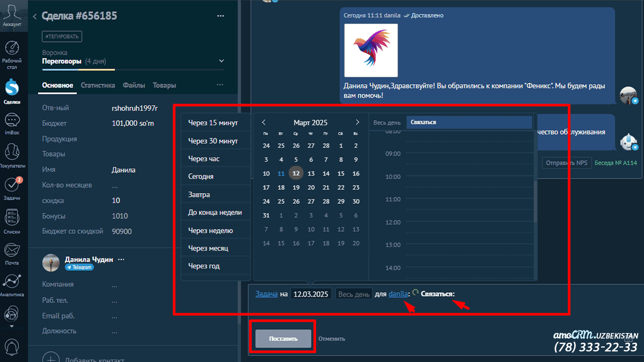The width and height of the screenshot is (644, 362).
Task: Select Через час preset
Action: point(216,159)
